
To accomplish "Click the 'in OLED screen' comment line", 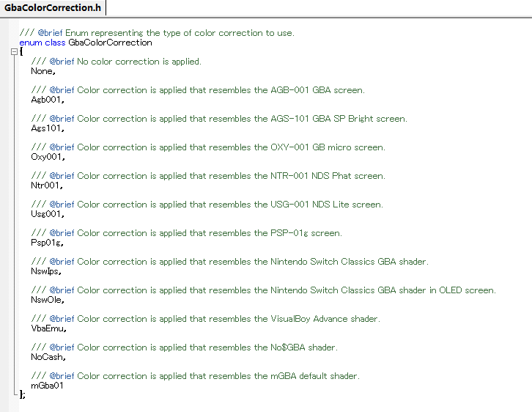I will coord(263,290).
